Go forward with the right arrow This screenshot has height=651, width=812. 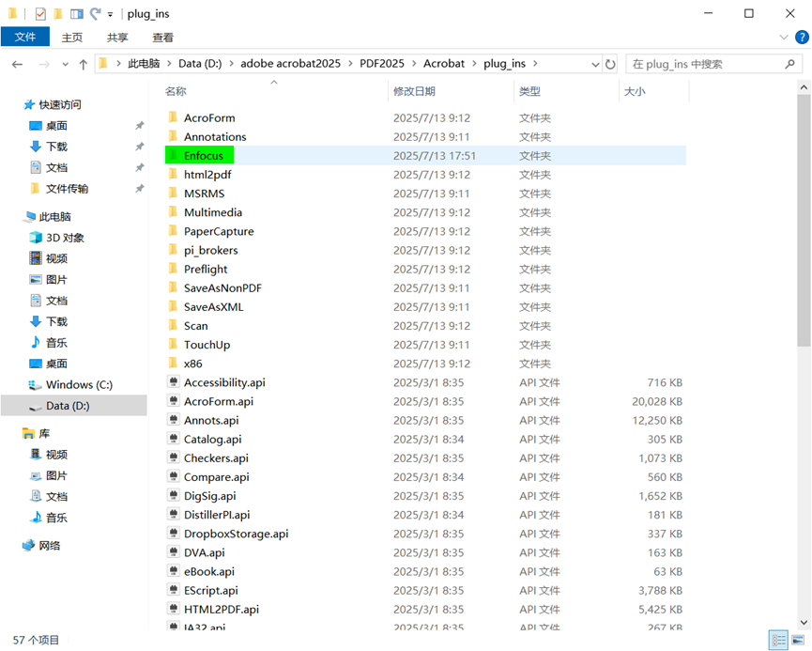tap(44, 64)
